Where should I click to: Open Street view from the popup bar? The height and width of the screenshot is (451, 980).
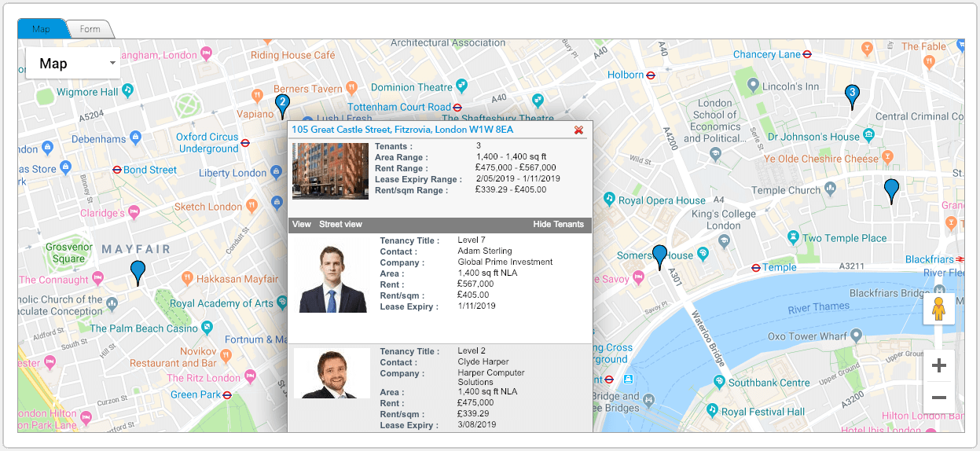pos(340,225)
